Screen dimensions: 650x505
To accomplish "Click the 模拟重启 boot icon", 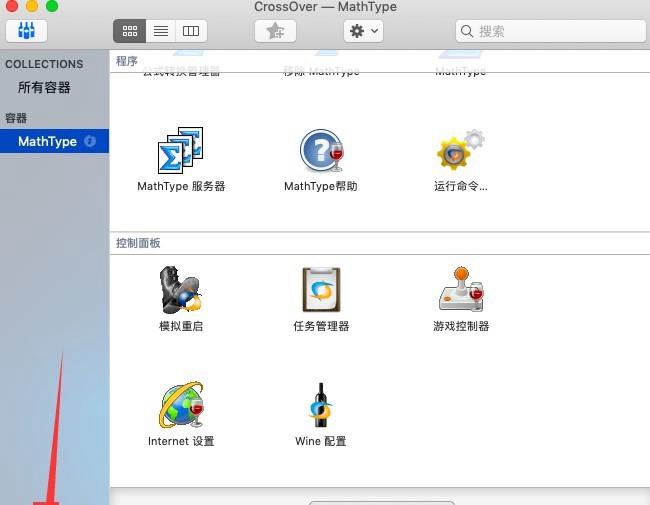I will (x=181, y=290).
